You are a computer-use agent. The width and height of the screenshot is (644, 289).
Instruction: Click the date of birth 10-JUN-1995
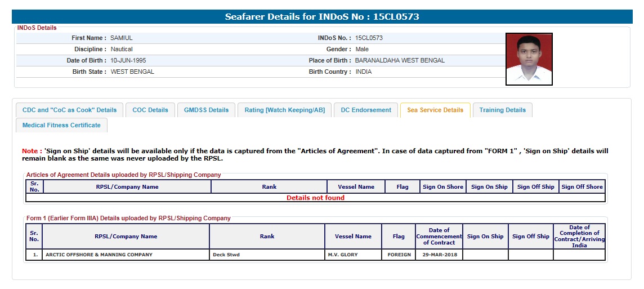(x=128, y=60)
